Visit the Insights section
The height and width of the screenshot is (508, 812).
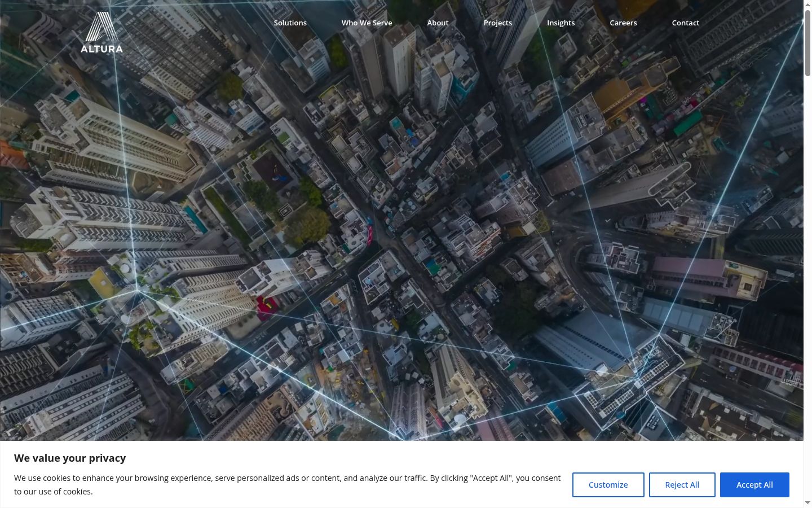(x=561, y=23)
